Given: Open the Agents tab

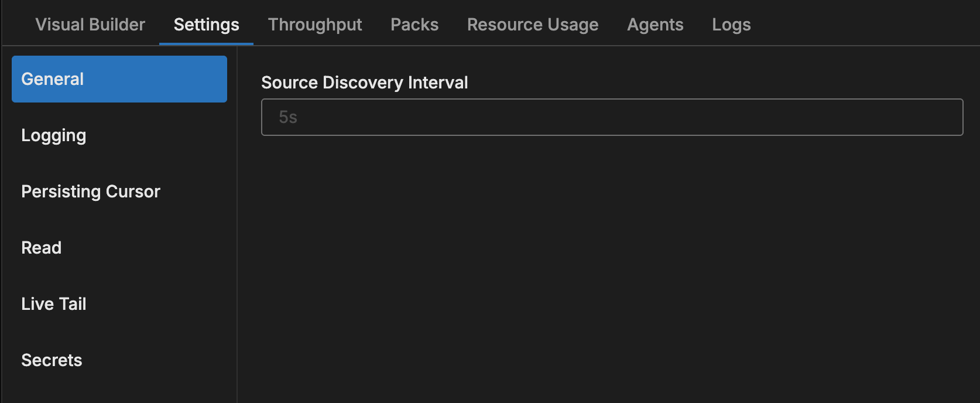Looking at the screenshot, I should coord(655,25).
